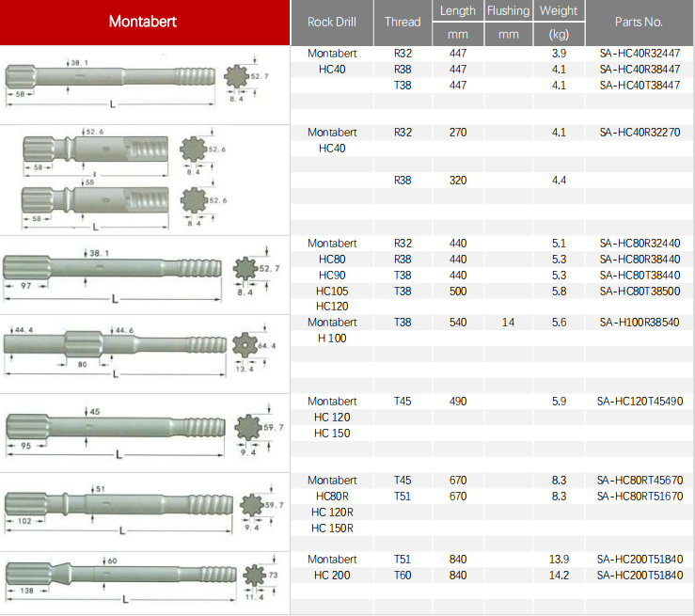
Task: Click the HC80R shank drawing with 102 spline
Action: click(x=118, y=504)
